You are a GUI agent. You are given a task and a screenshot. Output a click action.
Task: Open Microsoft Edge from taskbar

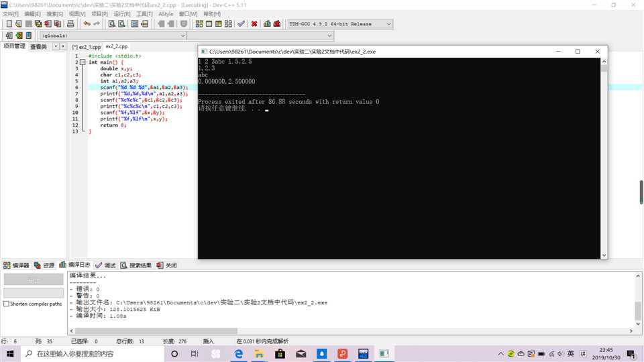pyautogui.click(x=238, y=353)
